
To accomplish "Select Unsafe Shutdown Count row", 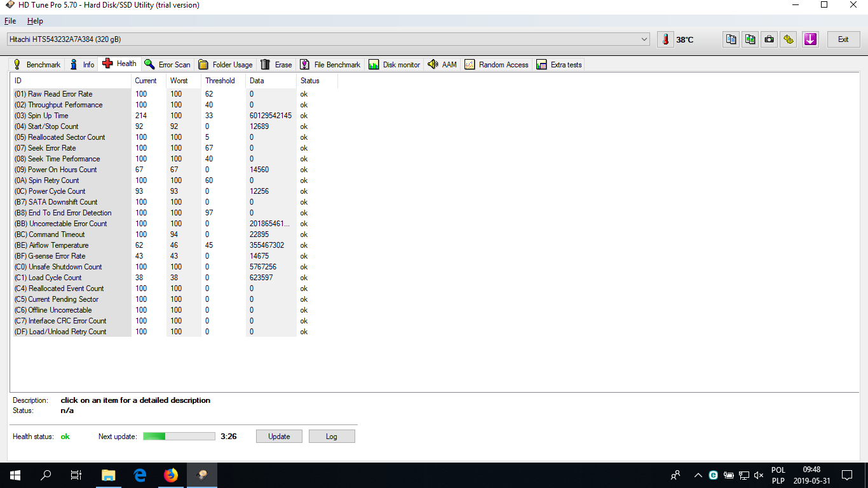I will click(175, 267).
